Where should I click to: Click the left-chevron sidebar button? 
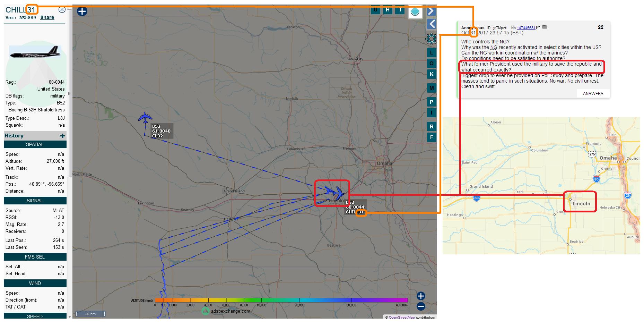pyautogui.click(x=431, y=24)
